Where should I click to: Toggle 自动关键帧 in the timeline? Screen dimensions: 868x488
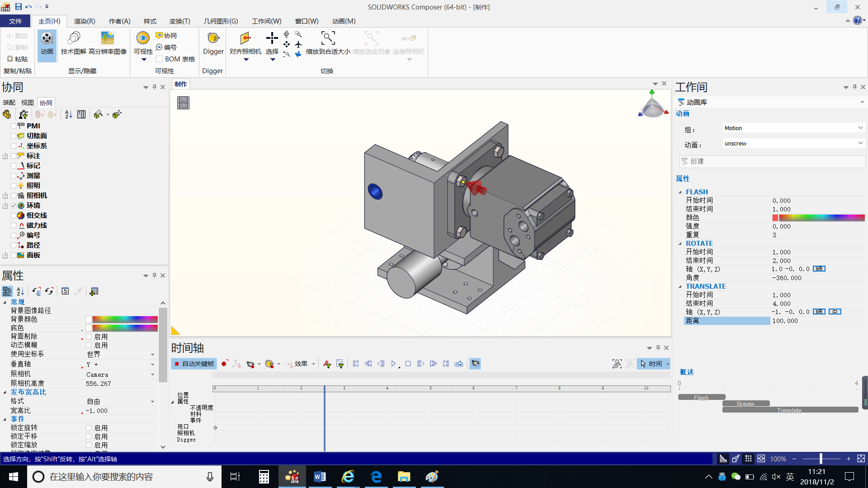(193, 363)
